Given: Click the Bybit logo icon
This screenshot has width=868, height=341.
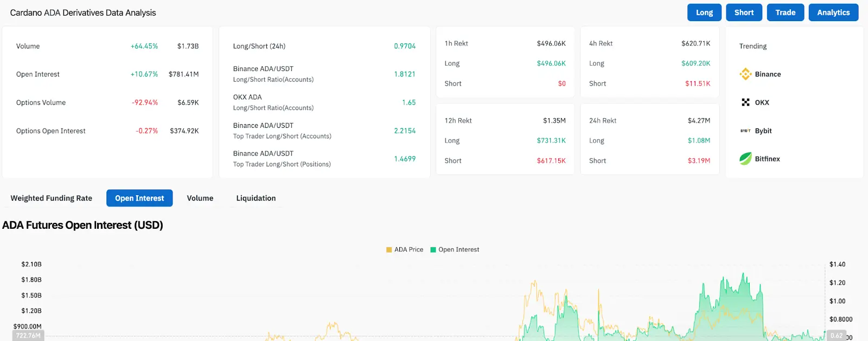Looking at the screenshot, I should (x=745, y=131).
